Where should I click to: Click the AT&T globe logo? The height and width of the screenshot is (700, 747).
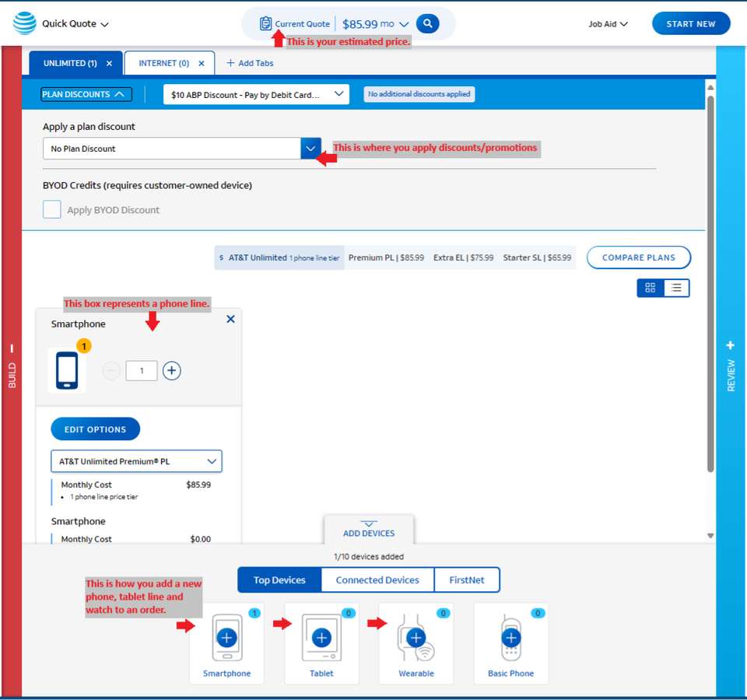[24, 23]
